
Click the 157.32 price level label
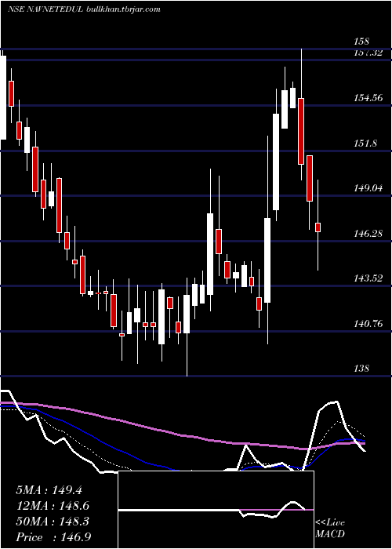tap(368, 53)
